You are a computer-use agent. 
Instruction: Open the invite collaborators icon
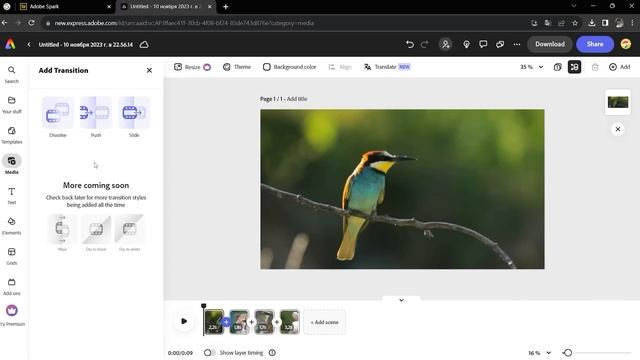445,44
